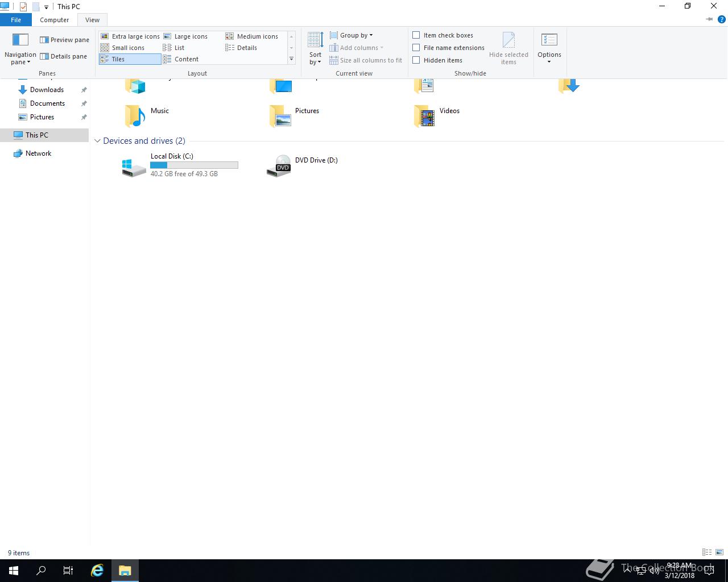Launch Internet Explorer from taskbar
728x582 pixels.
97,571
